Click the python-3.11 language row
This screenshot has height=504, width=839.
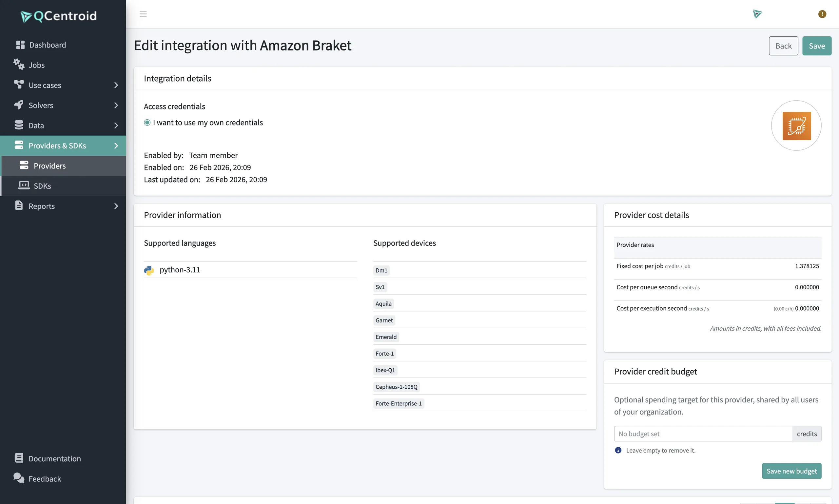coord(250,270)
